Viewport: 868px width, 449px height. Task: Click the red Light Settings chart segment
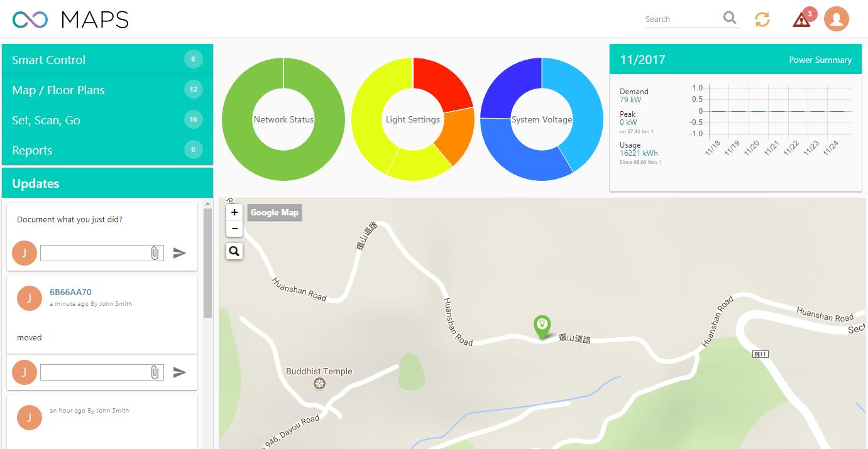point(442,84)
